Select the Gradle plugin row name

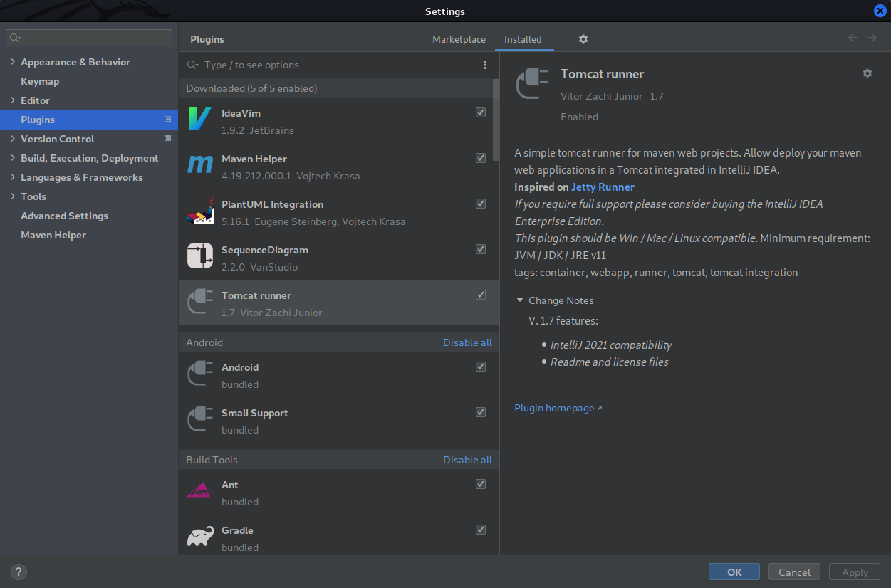[237, 530]
